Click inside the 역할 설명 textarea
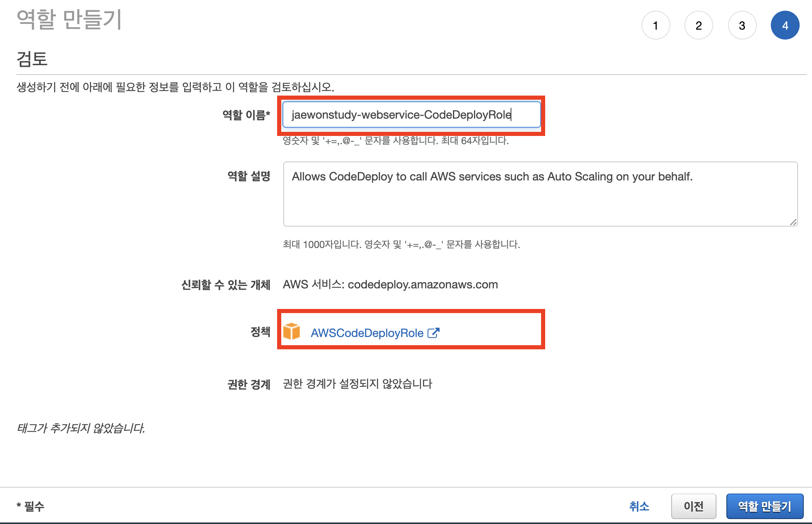 point(540,194)
